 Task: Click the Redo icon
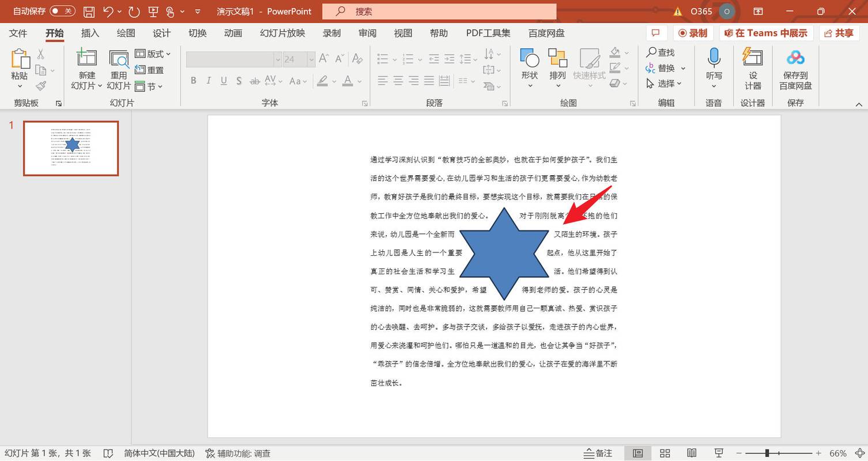tap(134, 11)
